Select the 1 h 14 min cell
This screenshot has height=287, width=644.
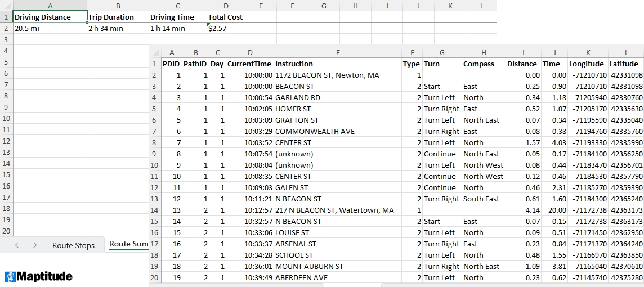pyautogui.click(x=177, y=28)
